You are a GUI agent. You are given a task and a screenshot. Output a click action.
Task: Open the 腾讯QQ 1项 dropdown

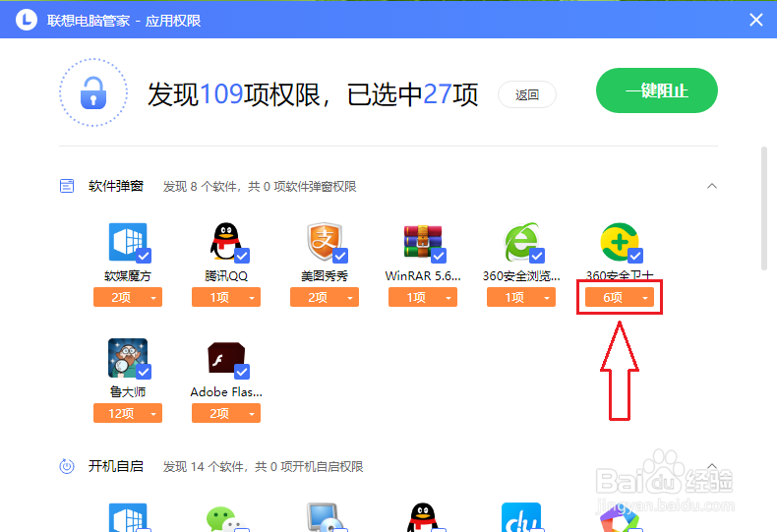coord(226,297)
